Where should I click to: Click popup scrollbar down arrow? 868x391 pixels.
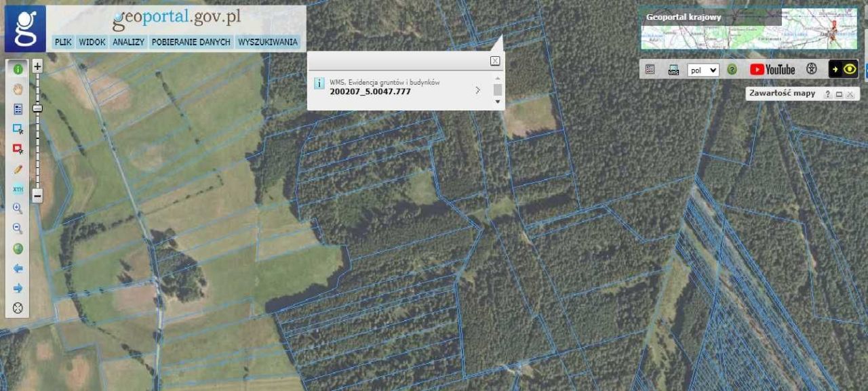click(498, 102)
